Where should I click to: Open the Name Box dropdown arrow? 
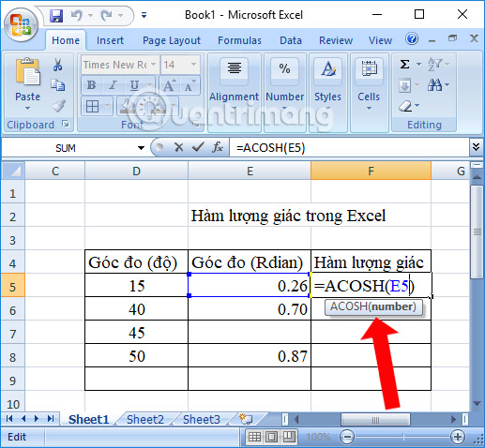point(141,148)
